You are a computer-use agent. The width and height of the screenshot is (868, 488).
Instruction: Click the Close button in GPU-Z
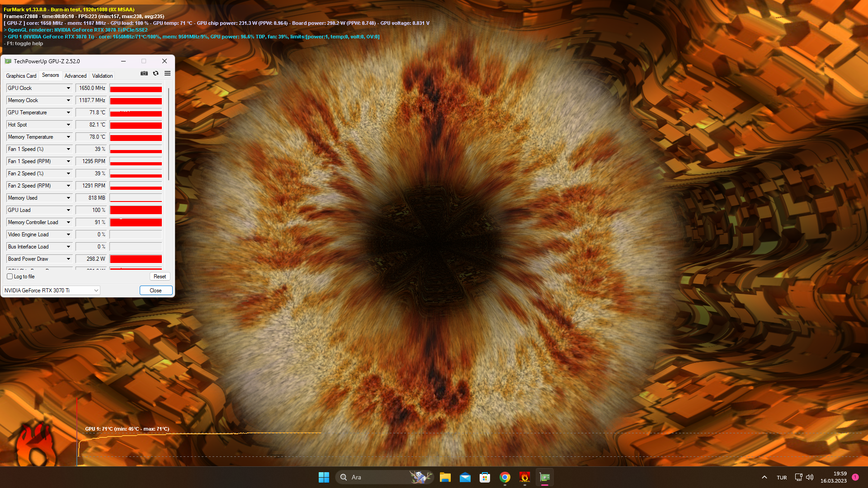click(x=156, y=291)
